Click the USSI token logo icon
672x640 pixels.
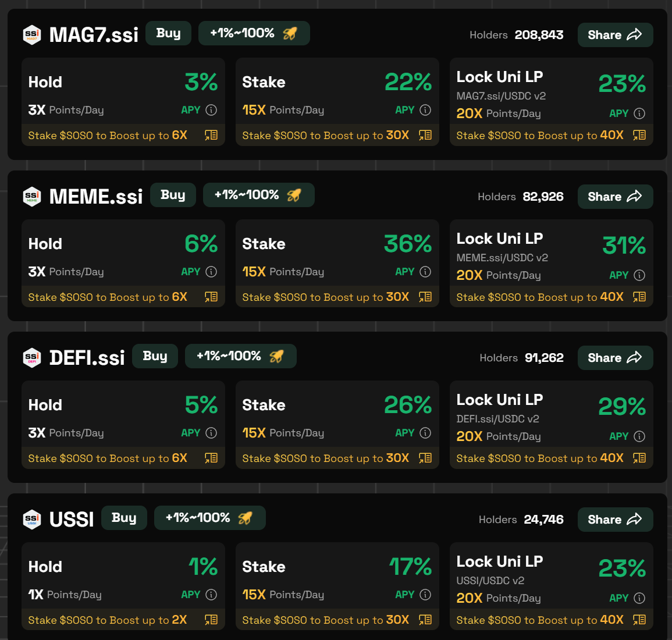click(32, 519)
